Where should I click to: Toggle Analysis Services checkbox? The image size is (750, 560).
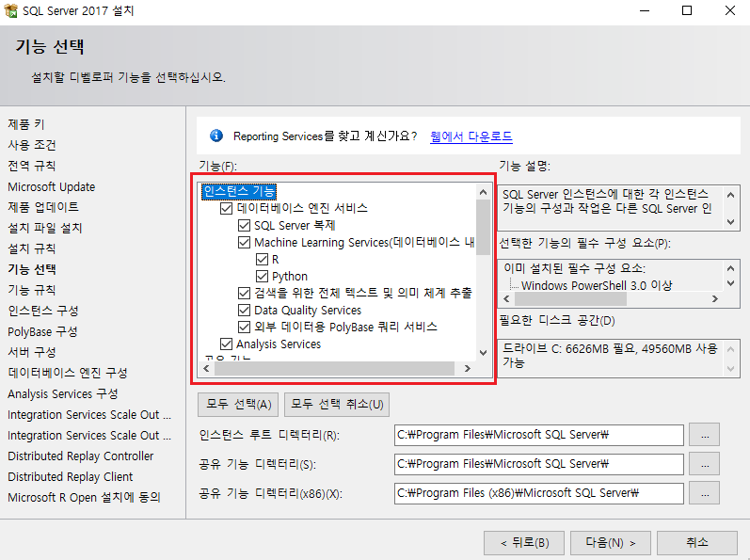pyautogui.click(x=226, y=344)
